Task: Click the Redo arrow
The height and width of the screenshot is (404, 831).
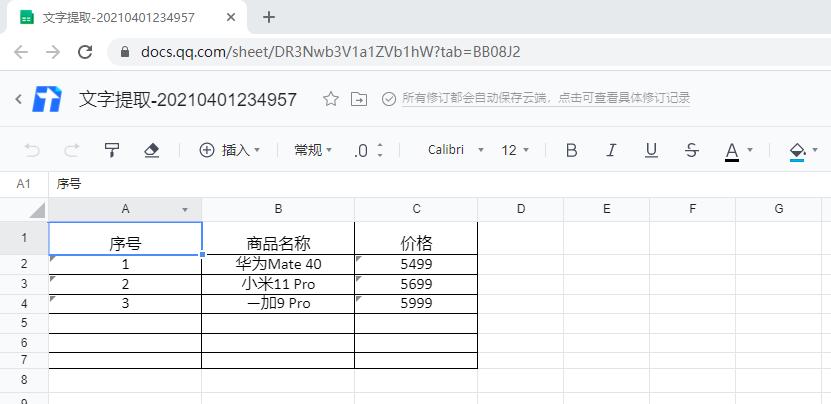Action: click(x=72, y=151)
